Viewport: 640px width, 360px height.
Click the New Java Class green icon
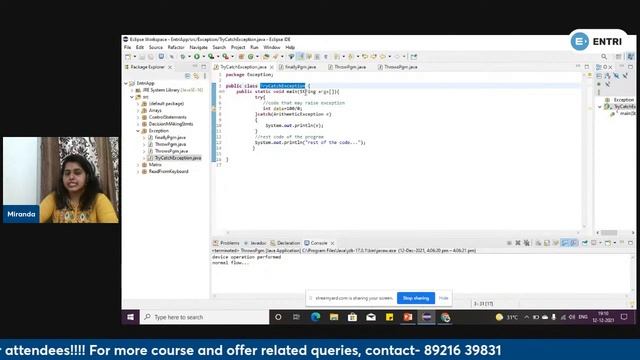coord(251,56)
